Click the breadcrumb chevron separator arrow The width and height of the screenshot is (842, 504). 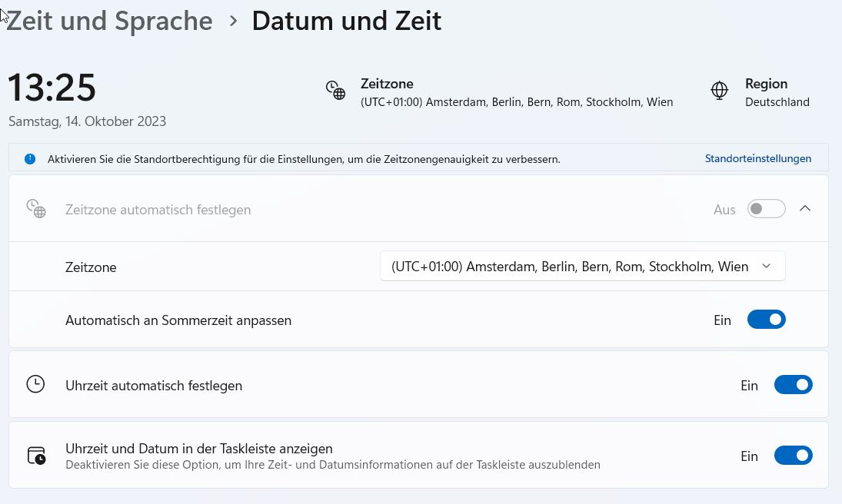[x=233, y=22]
